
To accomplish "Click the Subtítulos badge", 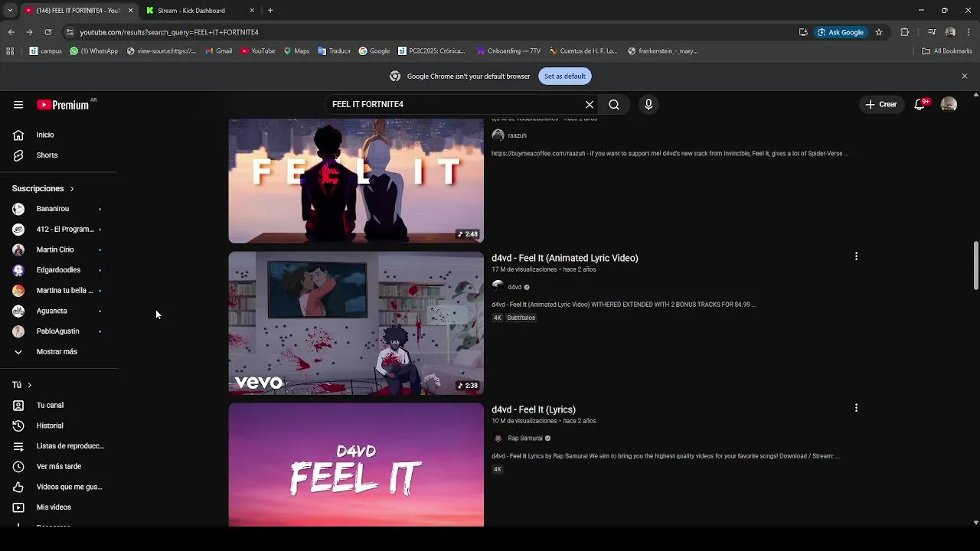I will (521, 318).
